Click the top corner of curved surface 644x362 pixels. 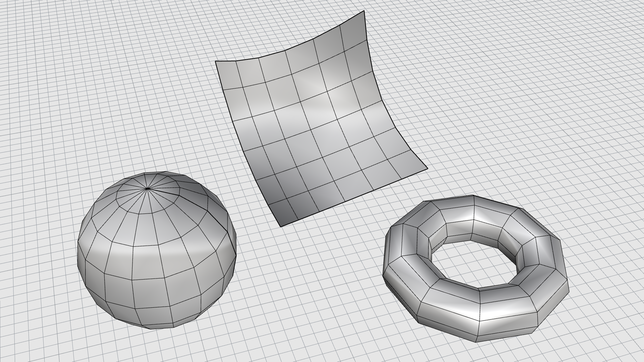[x=364, y=11]
